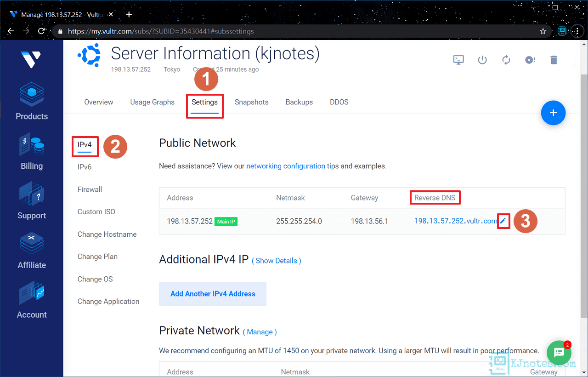Open the browser three-dot menu
This screenshot has width=588, height=377.
coord(577,31)
